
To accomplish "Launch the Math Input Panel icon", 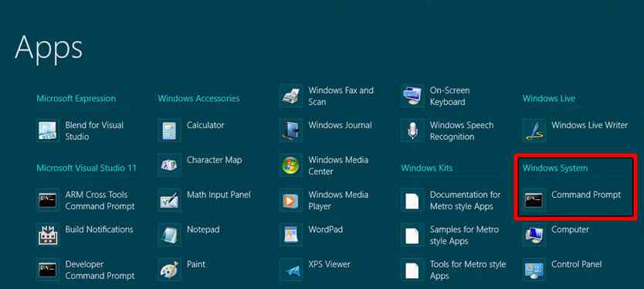I will (x=169, y=200).
